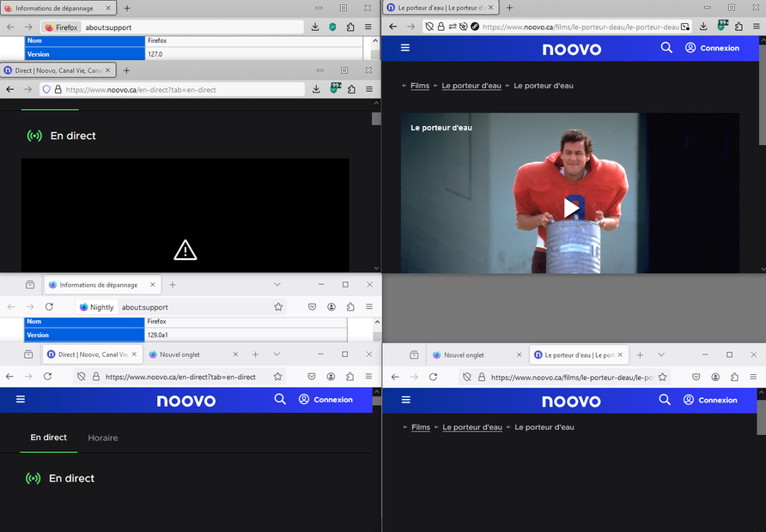Click scrollbar thumb in Firefox 127 en-direct window
766x532 pixels.
click(x=375, y=118)
